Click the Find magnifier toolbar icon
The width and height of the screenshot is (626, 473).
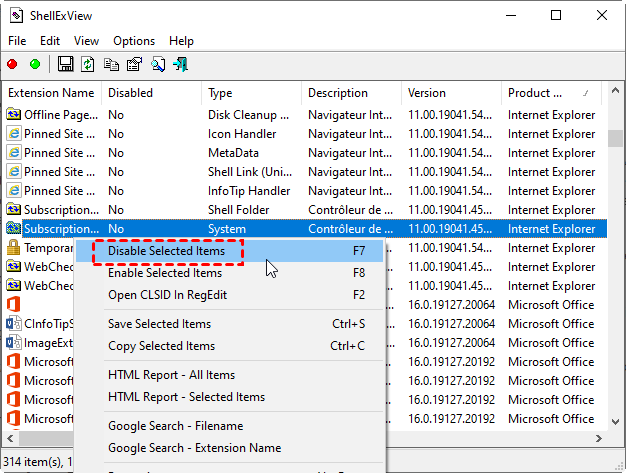(x=158, y=65)
